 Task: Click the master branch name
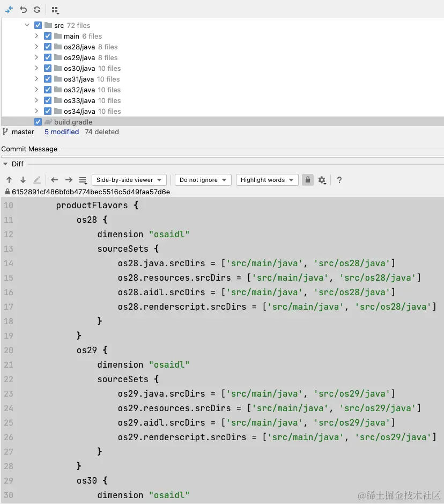tap(23, 132)
